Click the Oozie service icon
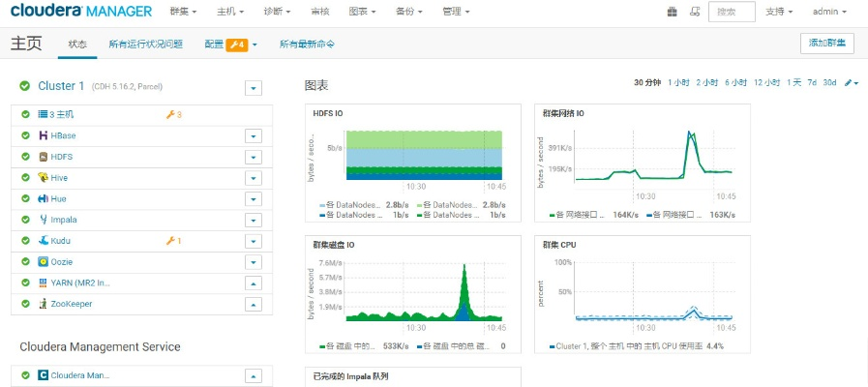Screen dimensions: 868x387 pyautogui.click(x=44, y=262)
